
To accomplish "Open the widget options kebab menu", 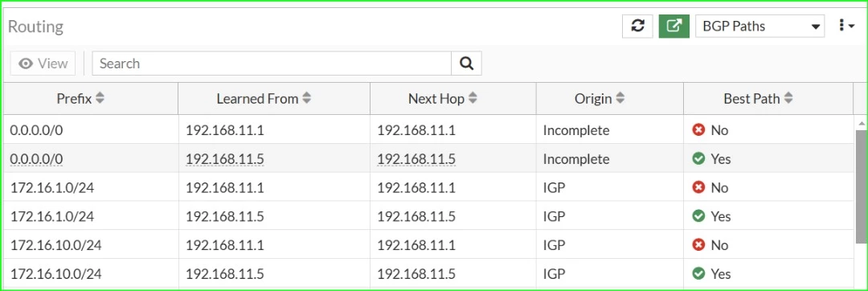I will [x=846, y=26].
